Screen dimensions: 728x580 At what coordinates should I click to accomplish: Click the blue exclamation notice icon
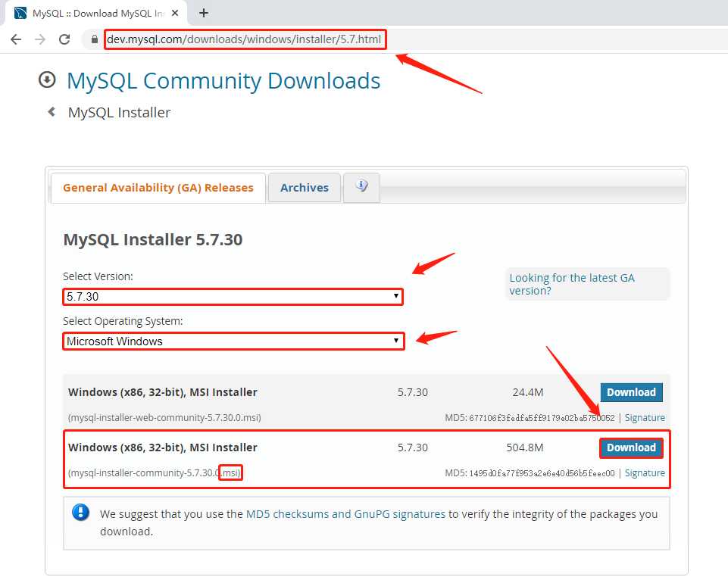pos(81,513)
